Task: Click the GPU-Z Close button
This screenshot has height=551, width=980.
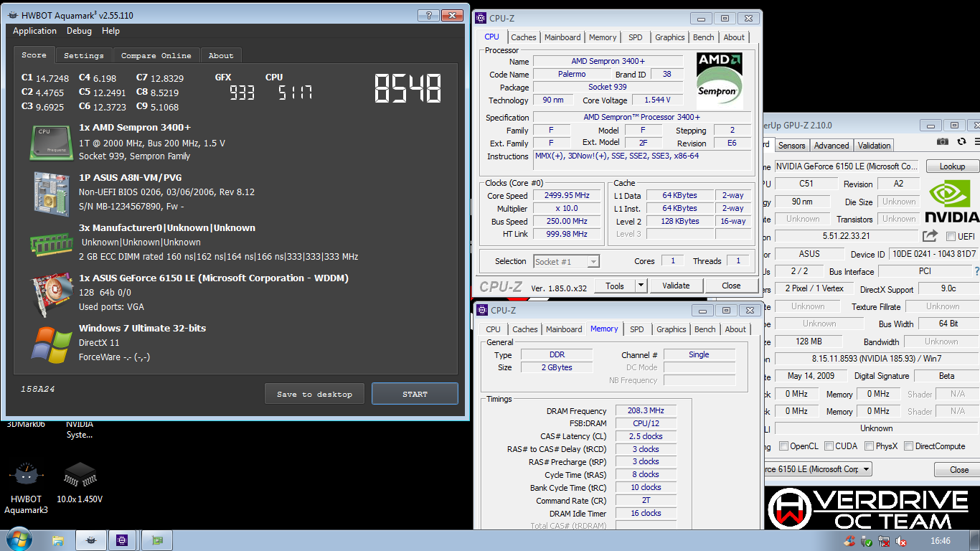Action: tap(959, 470)
